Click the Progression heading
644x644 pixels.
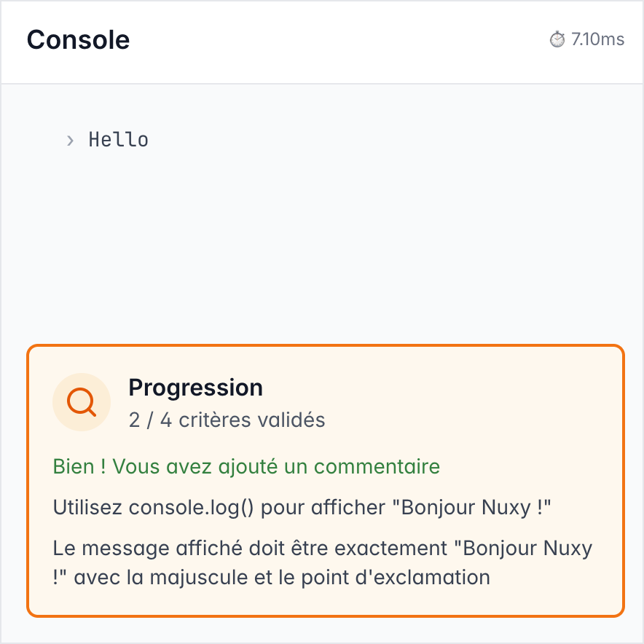point(196,388)
